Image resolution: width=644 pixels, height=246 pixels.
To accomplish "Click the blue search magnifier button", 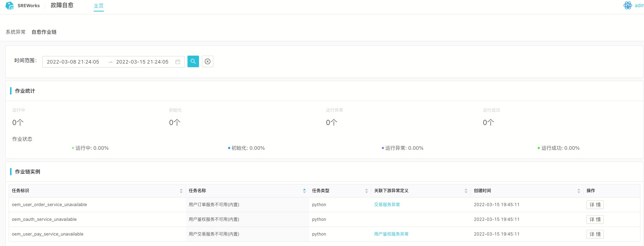I will coord(193,61).
